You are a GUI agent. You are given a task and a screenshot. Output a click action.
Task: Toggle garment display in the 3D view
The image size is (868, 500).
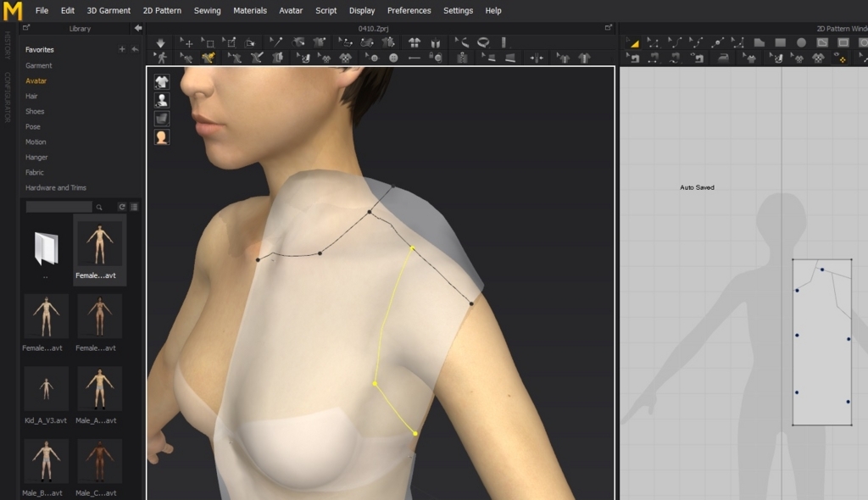pos(162,82)
